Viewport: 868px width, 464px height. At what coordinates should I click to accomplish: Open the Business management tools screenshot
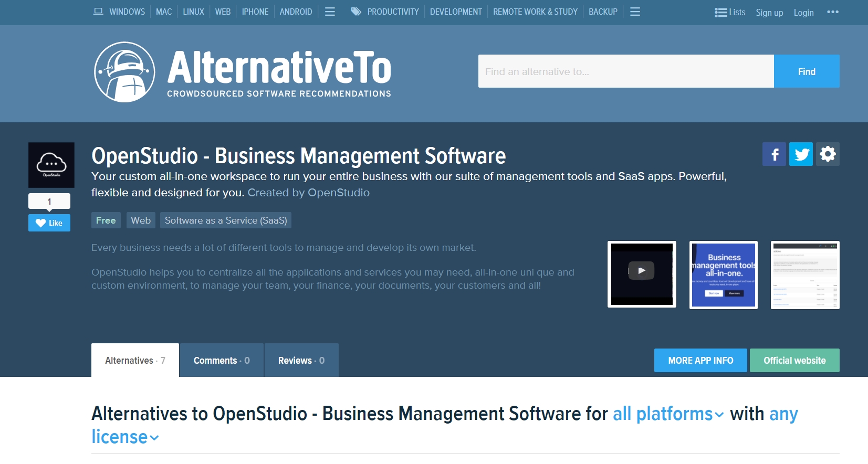click(x=723, y=275)
